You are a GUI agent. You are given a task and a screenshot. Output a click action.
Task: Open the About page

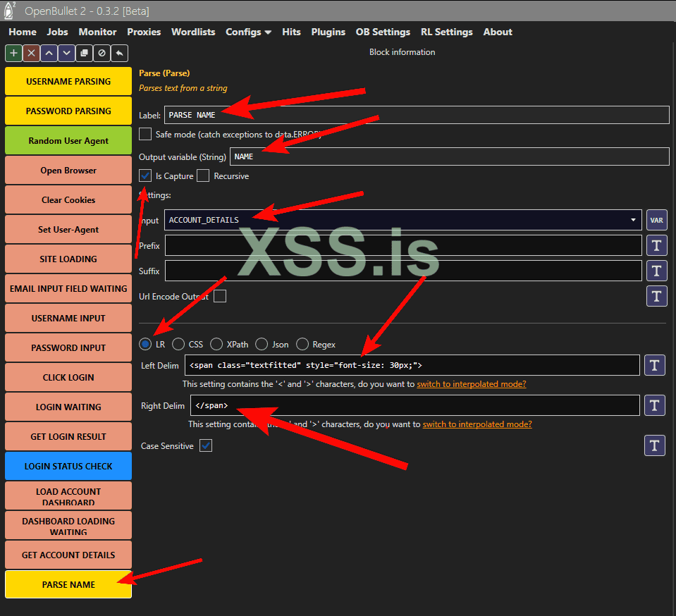click(498, 32)
